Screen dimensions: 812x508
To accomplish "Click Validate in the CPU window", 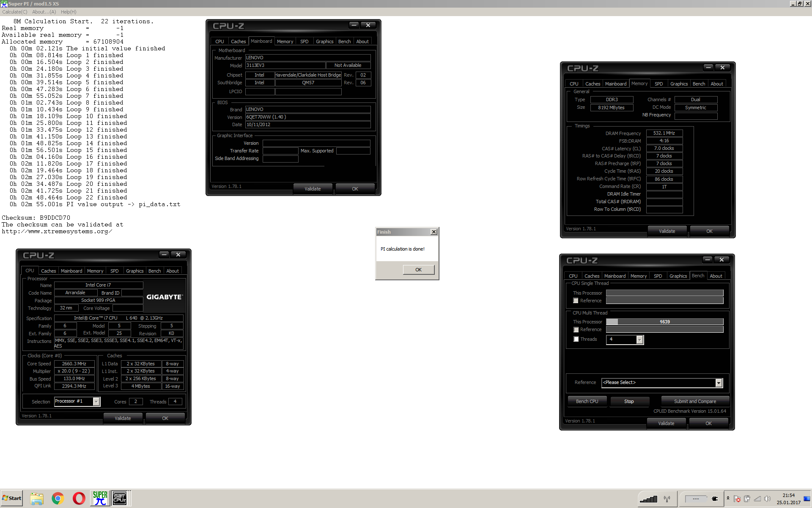I will pyautogui.click(x=123, y=418).
